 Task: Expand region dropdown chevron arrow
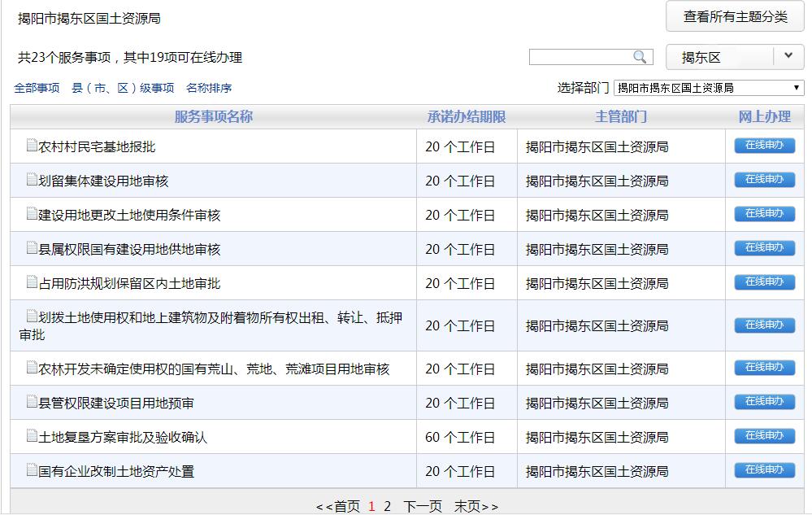coord(788,56)
